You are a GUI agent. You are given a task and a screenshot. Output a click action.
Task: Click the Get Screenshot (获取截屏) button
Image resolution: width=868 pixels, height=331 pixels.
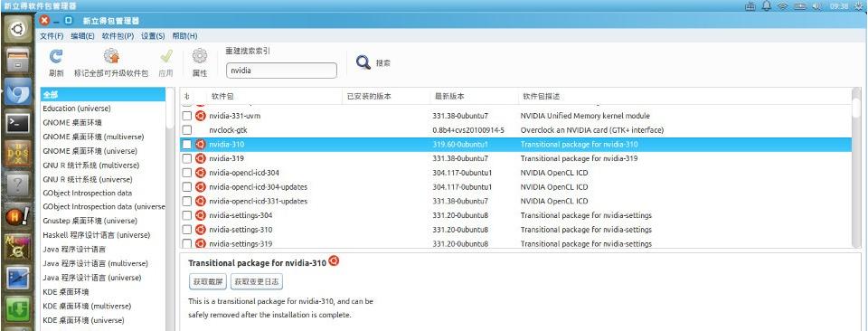tap(208, 282)
